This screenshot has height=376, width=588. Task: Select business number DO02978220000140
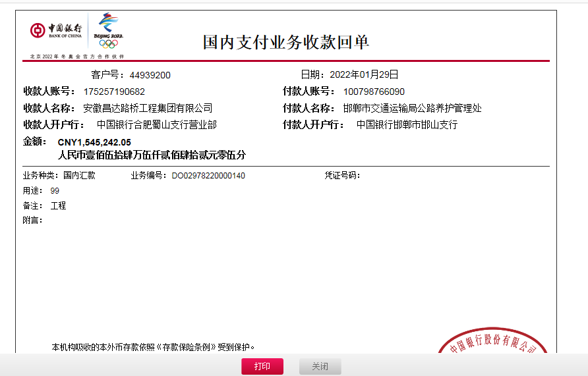click(208, 176)
